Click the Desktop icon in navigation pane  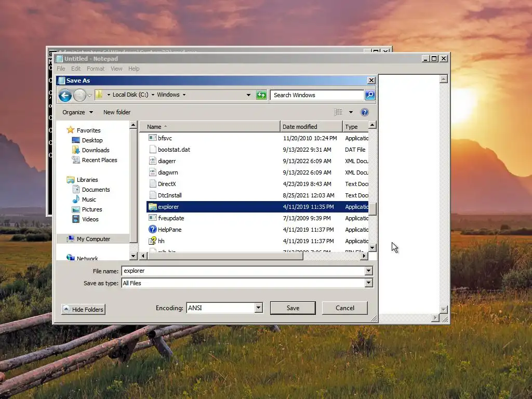coord(76,140)
